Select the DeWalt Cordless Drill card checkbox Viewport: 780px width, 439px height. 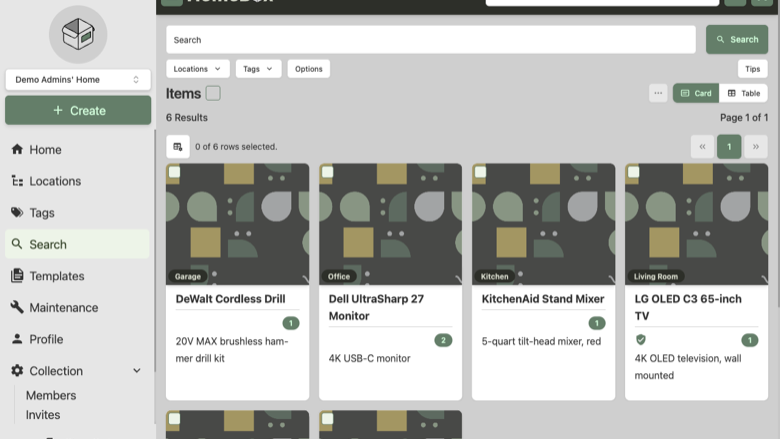tap(175, 172)
